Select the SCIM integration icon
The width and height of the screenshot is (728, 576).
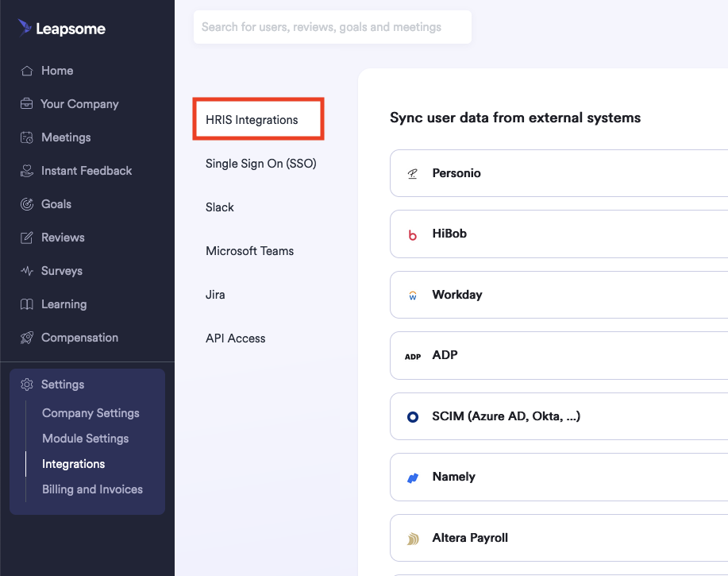click(x=412, y=416)
